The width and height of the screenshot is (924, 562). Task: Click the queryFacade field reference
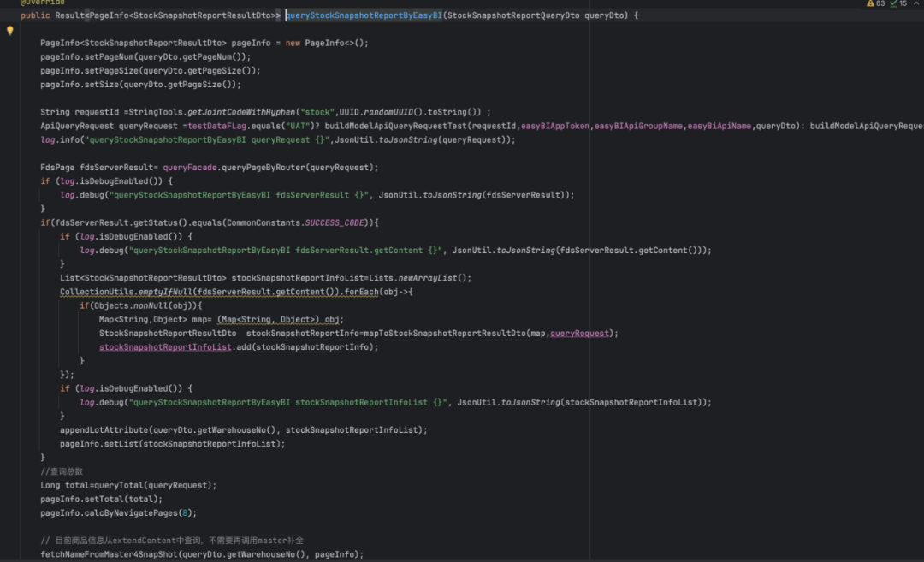(190, 168)
